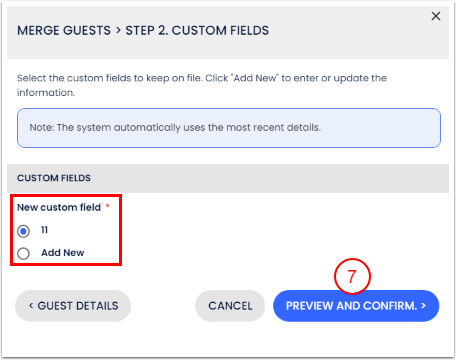Click the "11" option label text
The image size is (456, 360).
[44, 230]
